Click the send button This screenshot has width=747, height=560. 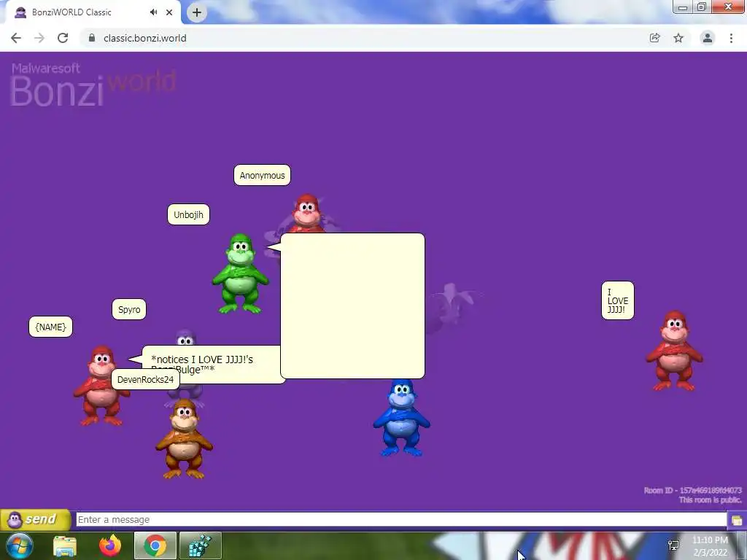[36, 519]
